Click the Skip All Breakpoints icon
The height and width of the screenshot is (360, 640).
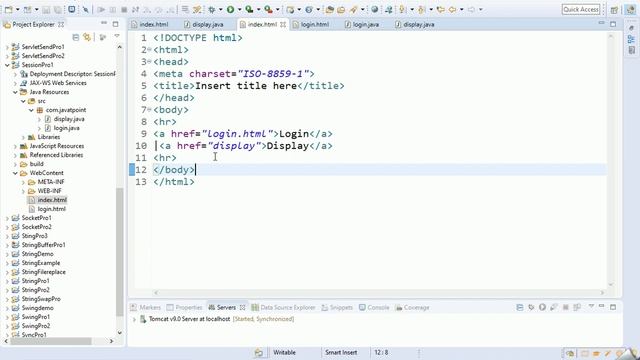click(x=85, y=9)
